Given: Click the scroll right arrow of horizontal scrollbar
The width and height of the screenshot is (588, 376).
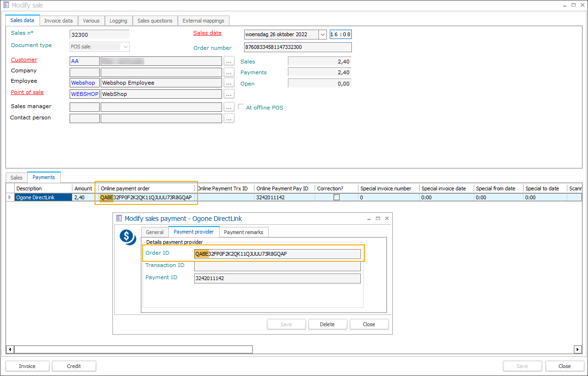Looking at the screenshot, I should (578, 349).
